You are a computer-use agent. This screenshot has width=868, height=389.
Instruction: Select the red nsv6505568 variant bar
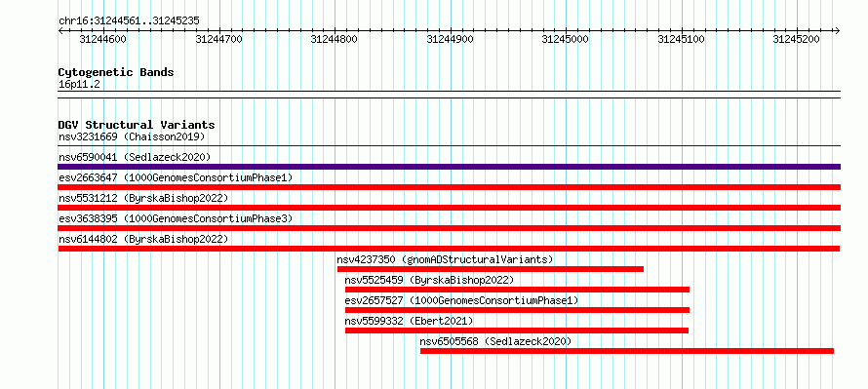pos(627,351)
